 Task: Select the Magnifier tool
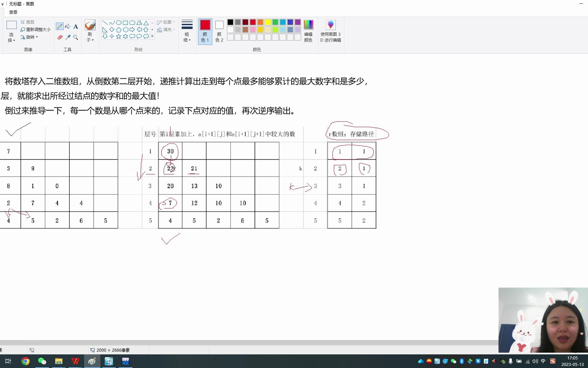(76, 37)
